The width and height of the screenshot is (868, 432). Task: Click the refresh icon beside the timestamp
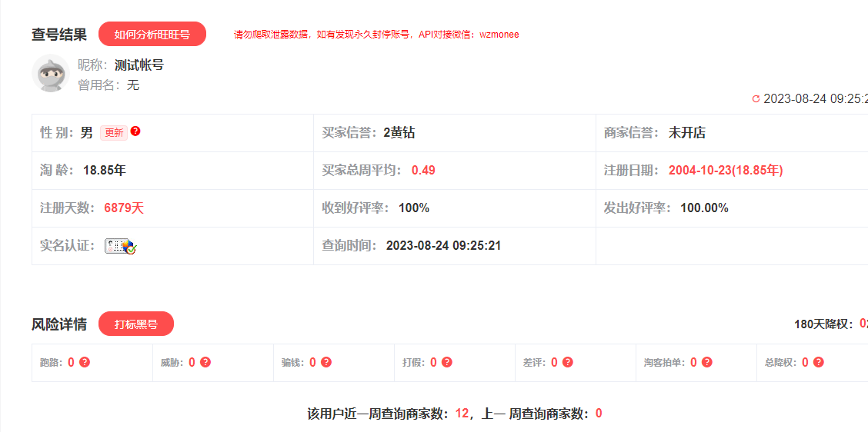pos(756,99)
